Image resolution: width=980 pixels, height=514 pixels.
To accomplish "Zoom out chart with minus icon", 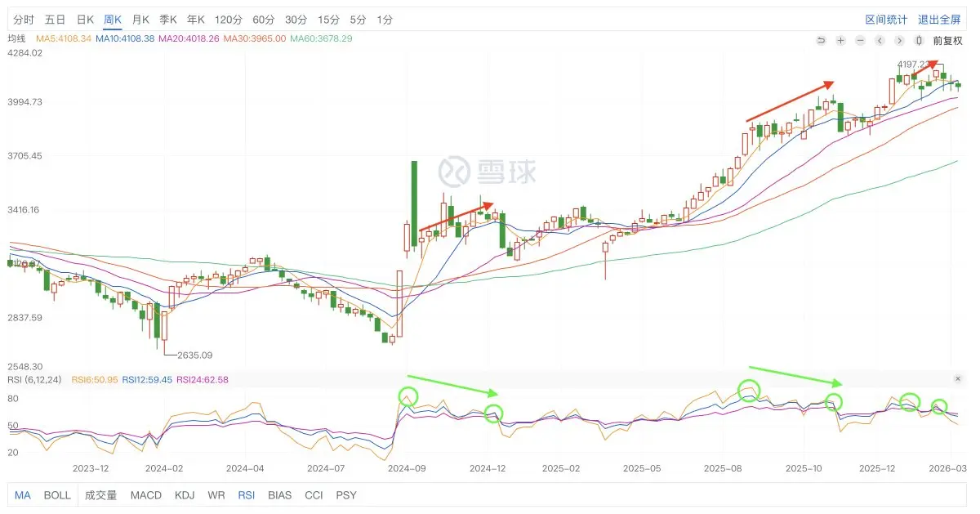I will point(860,40).
